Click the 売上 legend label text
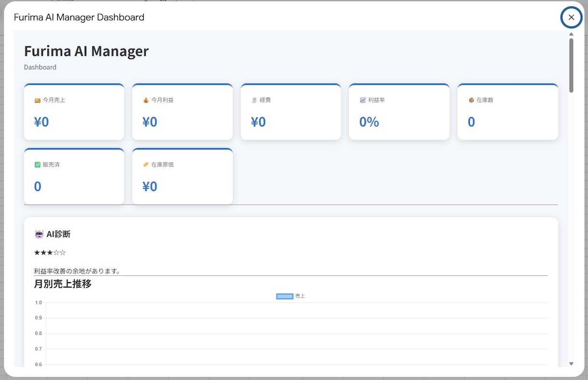This screenshot has height=380, width=588. click(x=300, y=296)
